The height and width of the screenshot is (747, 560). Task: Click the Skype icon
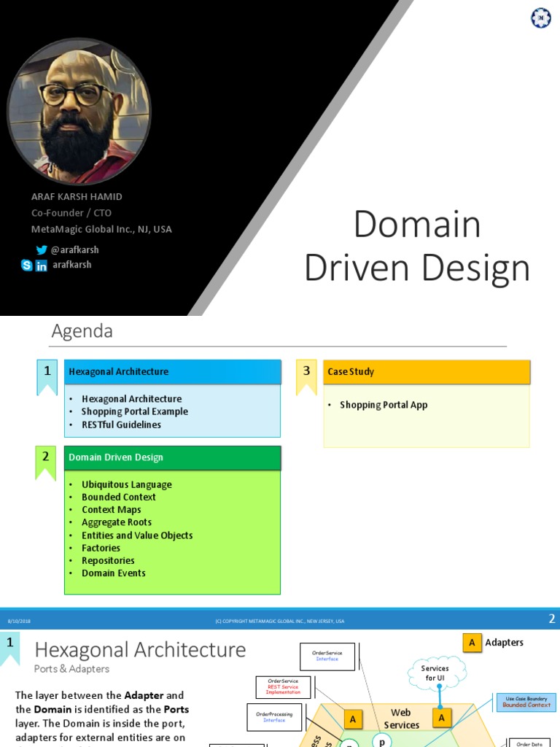27,265
